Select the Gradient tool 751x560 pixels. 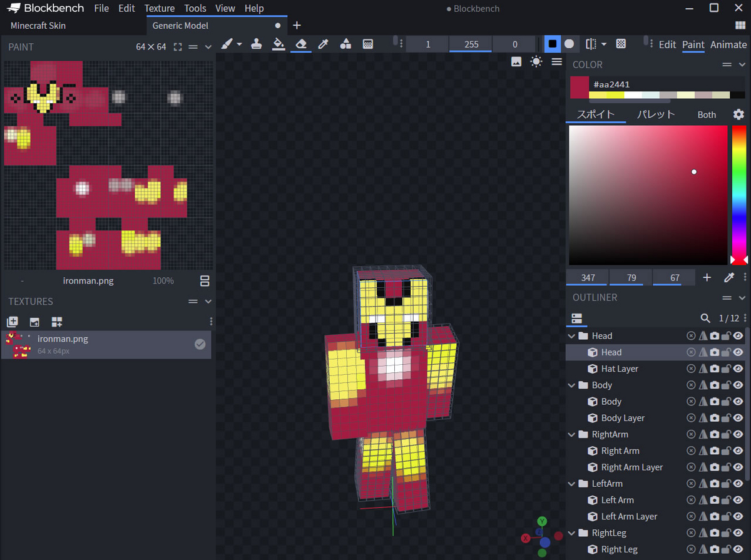point(368,44)
